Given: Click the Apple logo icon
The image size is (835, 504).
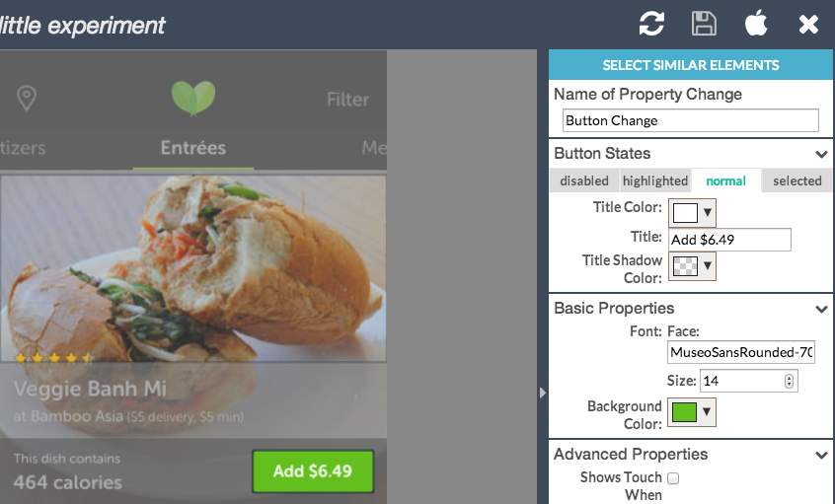Looking at the screenshot, I should click(756, 23).
